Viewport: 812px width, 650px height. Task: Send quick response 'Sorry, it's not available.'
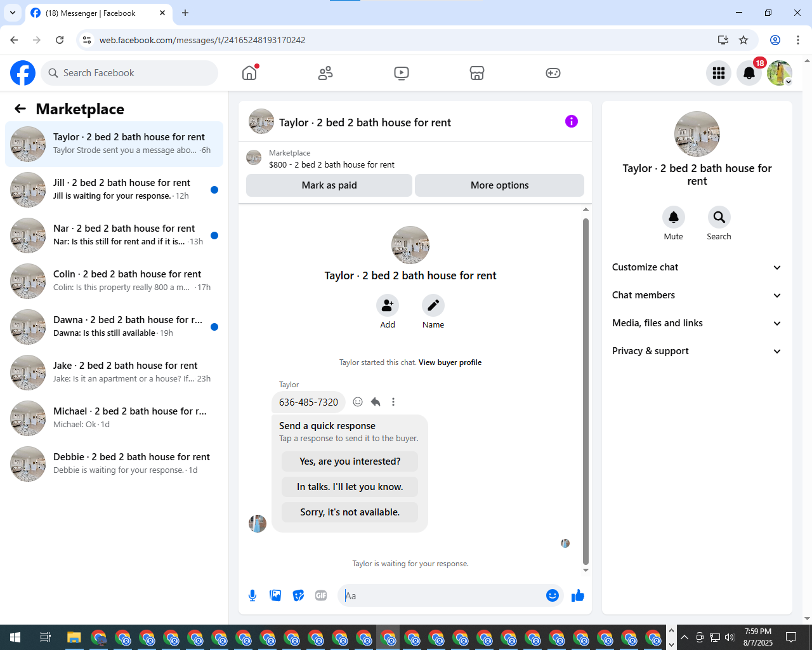click(350, 512)
